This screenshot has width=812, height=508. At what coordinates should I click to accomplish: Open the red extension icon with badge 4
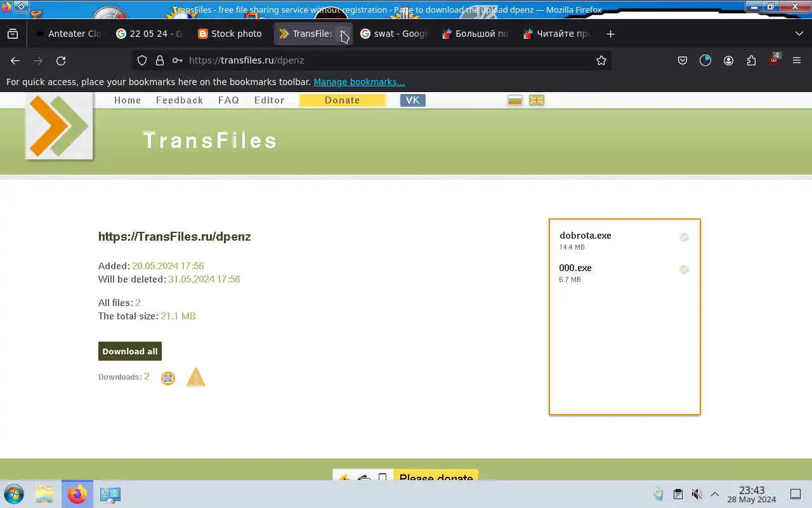774,60
